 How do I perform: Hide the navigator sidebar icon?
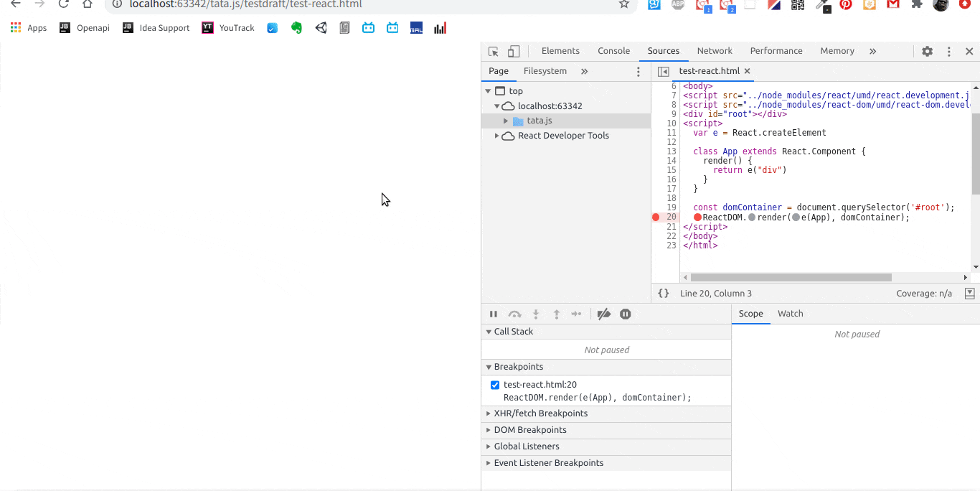[x=664, y=72]
